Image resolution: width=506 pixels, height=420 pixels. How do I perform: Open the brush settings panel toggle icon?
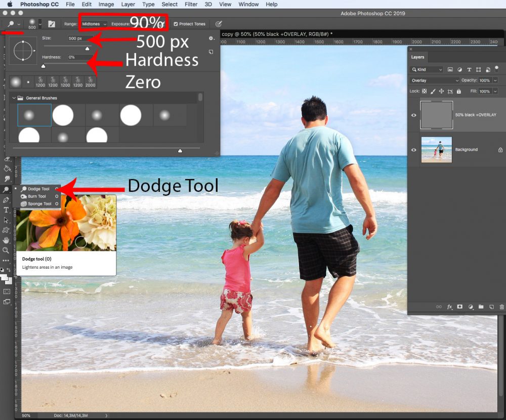coord(52,24)
